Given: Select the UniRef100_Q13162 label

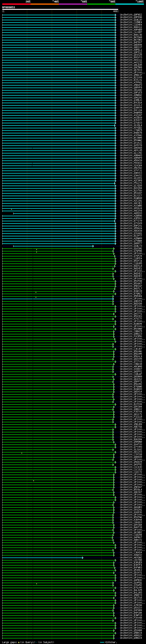Looking at the screenshot, I should click(x=131, y=450).
